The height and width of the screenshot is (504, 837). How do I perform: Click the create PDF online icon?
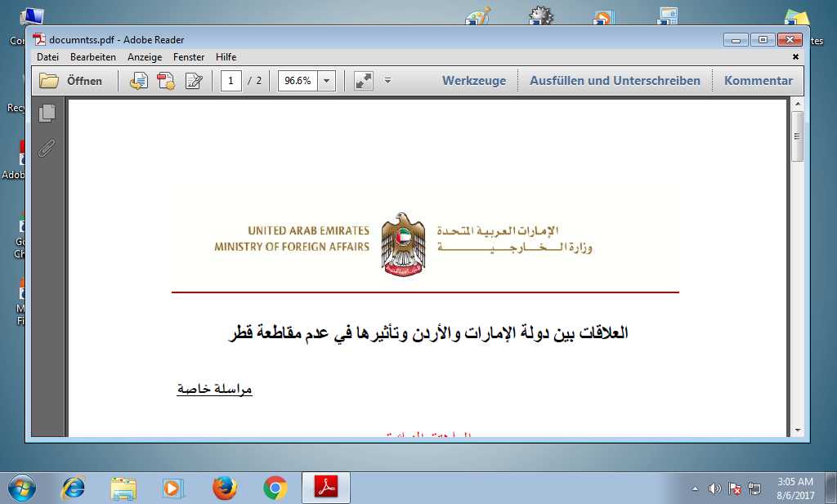166,81
